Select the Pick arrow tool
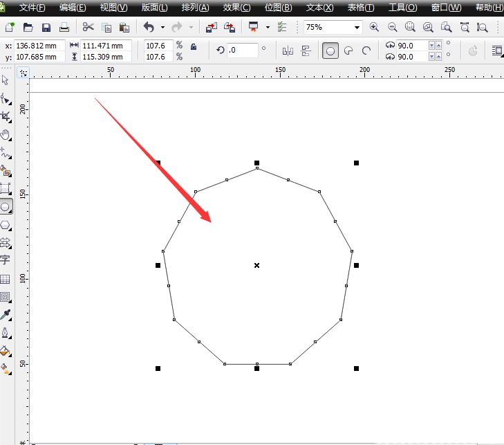 point(6,80)
